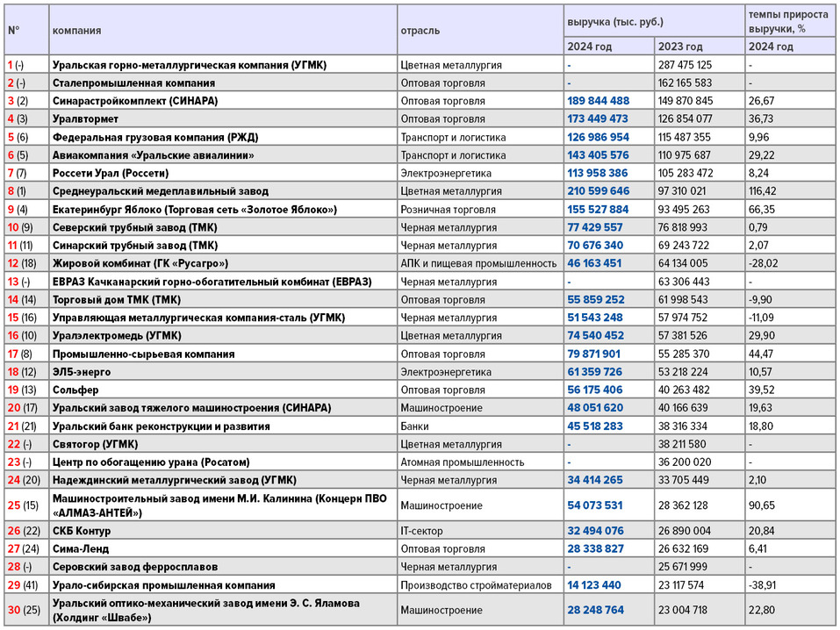Select 'Атомная промышленность' industry cell
The image size is (840, 630).
pyautogui.click(x=462, y=462)
